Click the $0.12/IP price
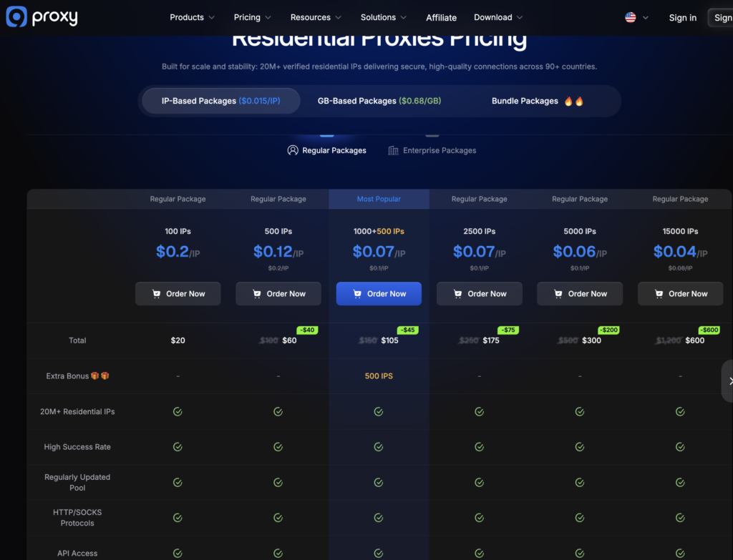Screen dimensions: 733x560 278,252
